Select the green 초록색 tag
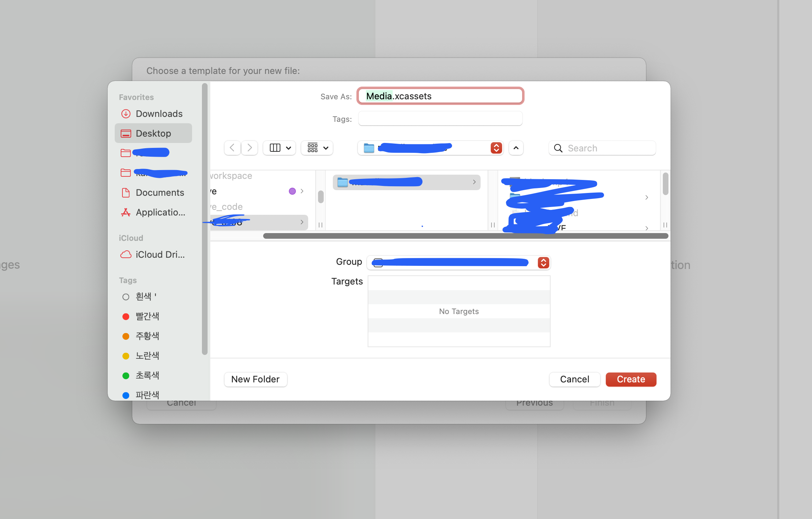This screenshot has width=812, height=519. click(x=147, y=375)
